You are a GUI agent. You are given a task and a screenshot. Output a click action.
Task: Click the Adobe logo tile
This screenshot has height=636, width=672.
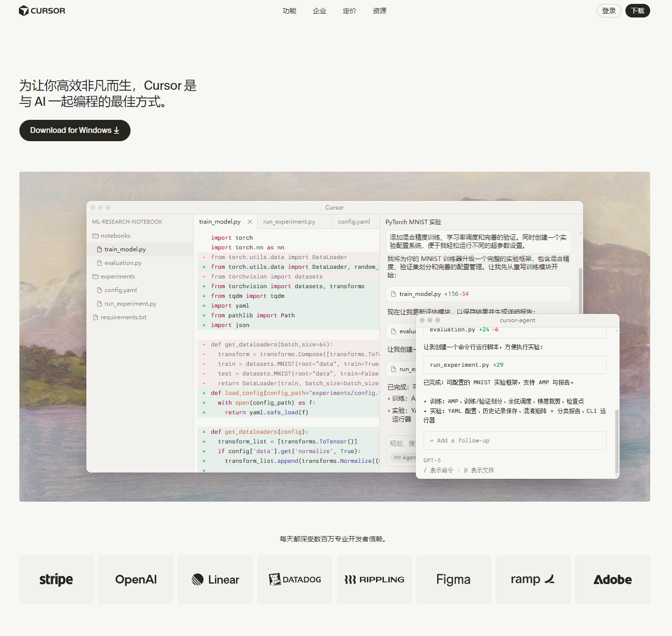point(612,579)
